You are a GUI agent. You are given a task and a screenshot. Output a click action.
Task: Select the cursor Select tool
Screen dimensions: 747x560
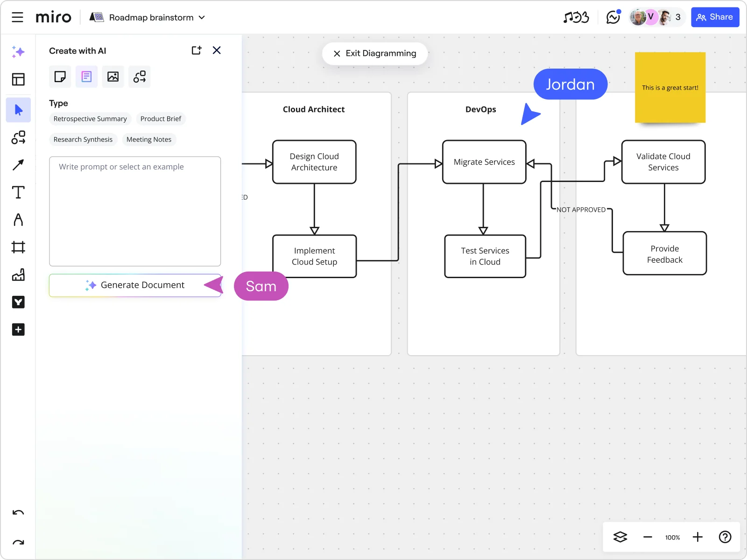(18, 110)
